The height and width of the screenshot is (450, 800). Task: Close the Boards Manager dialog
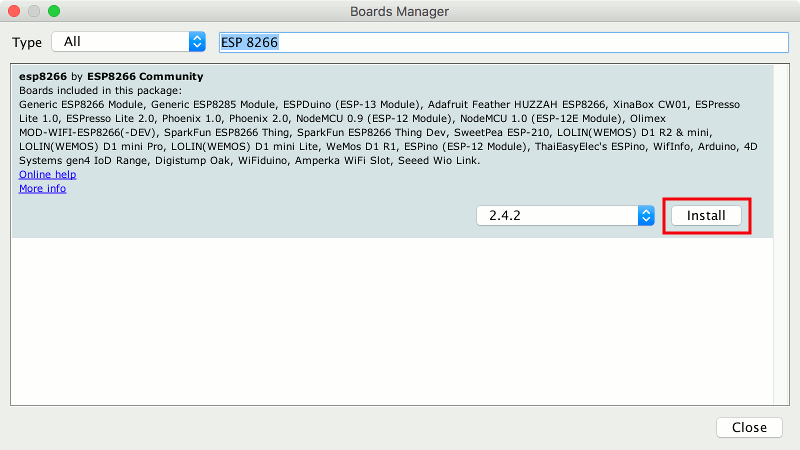tap(749, 427)
